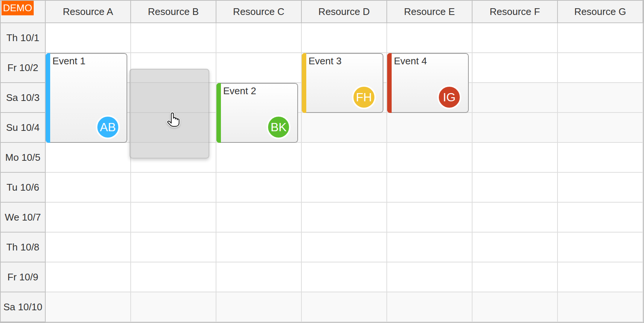Open Event 4 by its title
This screenshot has width=644, height=323.
(x=410, y=61)
